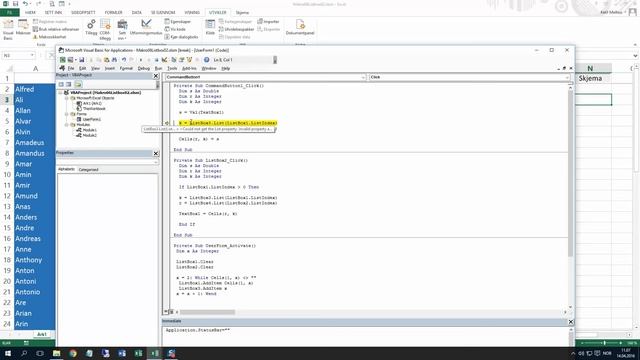640x360 pixels.
Task: Open the Insert menu in VBA editor
Action: pos(110,68)
